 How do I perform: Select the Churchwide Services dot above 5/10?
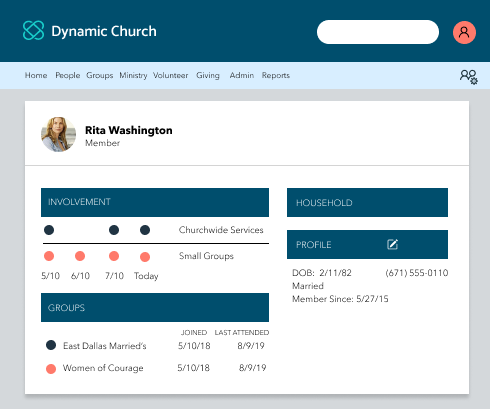click(x=49, y=230)
